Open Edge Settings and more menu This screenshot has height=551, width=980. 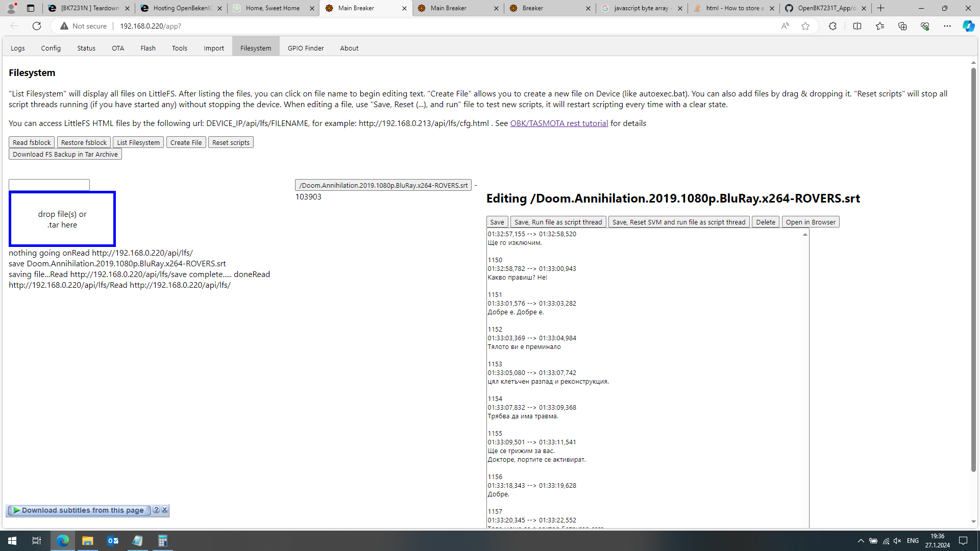click(947, 26)
